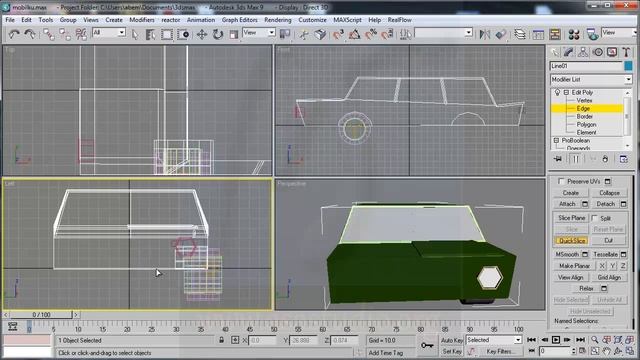Click the Tessellate button
The width and height of the screenshot is (640, 360).
coord(606,254)
